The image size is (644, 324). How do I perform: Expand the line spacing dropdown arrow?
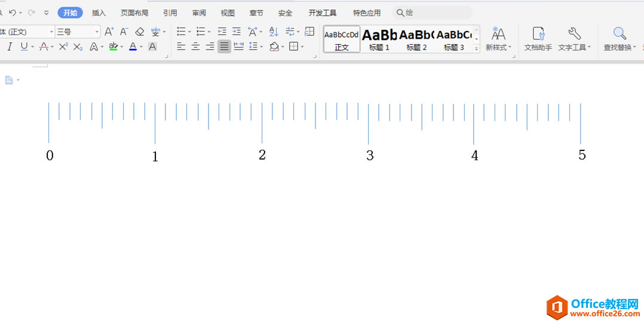[x=262, y=47]
